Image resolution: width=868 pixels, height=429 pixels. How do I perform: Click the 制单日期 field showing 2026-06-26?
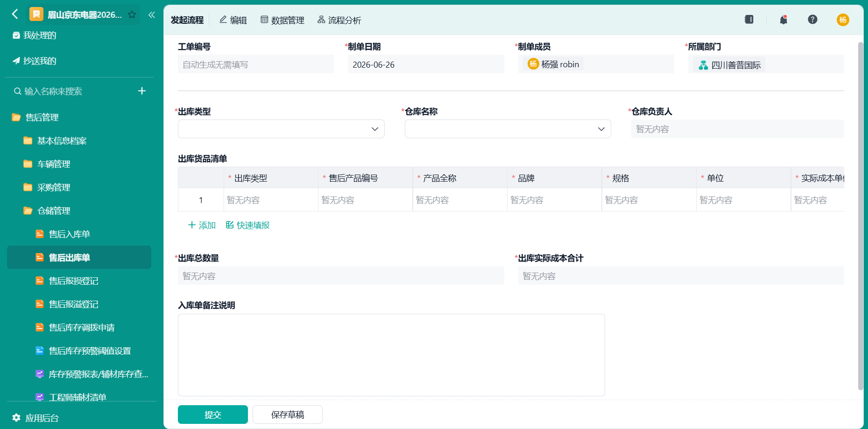point(426,64)
